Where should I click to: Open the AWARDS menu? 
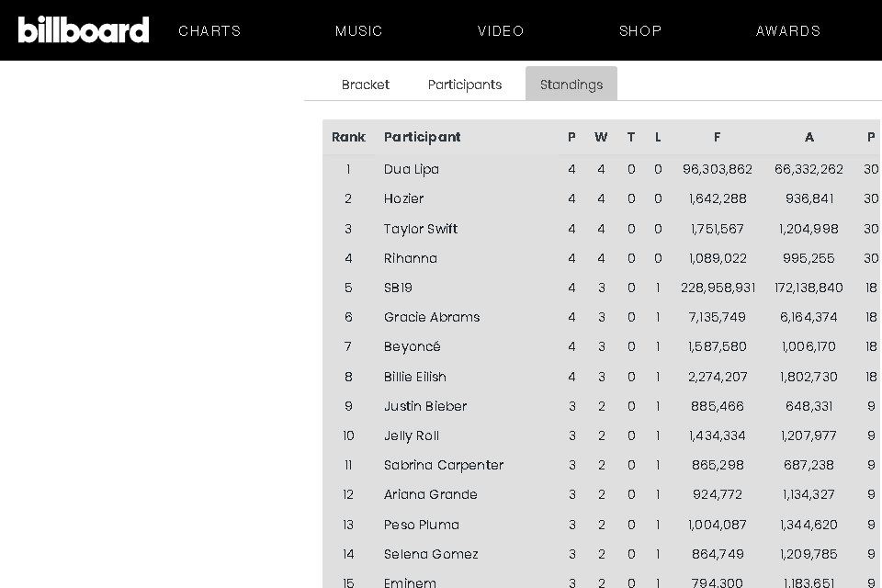click(788, 31)
